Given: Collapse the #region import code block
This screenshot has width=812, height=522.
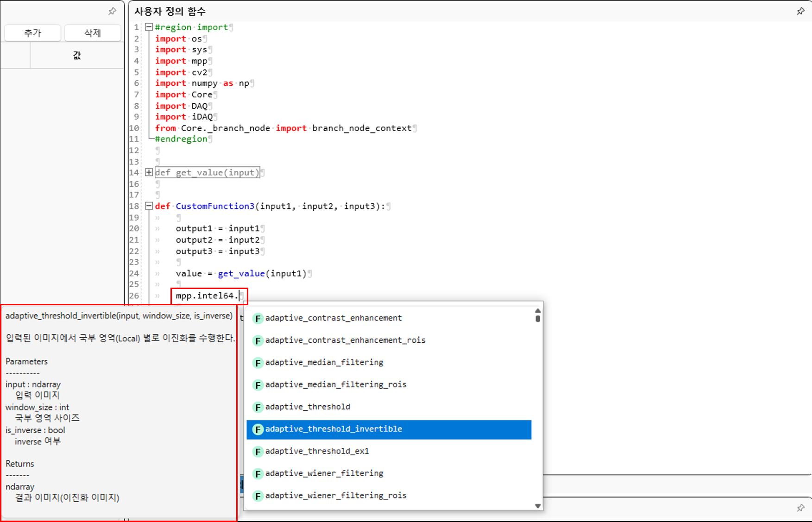Looking at the screenshot, I should pyautogui.click(x=149, y=27).
